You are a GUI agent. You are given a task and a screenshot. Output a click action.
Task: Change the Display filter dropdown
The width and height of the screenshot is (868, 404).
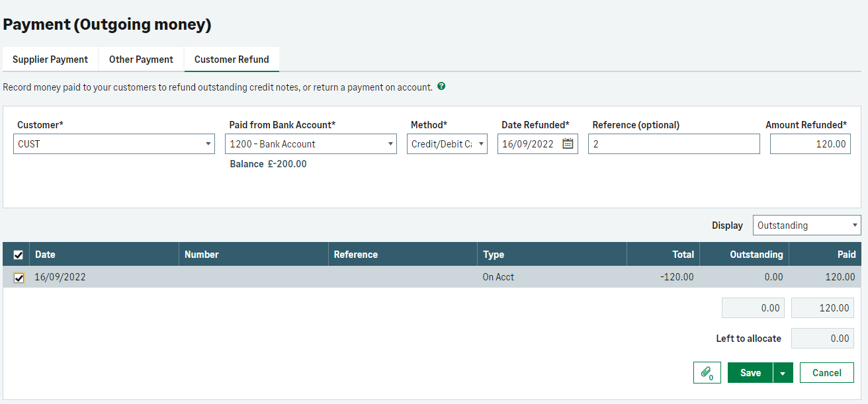tap(806, 225)
